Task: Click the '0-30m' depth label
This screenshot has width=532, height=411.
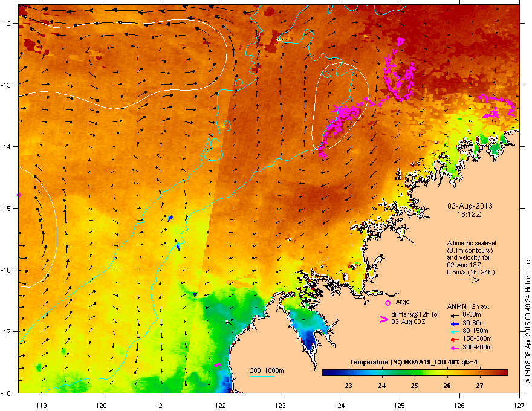Action: [472, 315]
